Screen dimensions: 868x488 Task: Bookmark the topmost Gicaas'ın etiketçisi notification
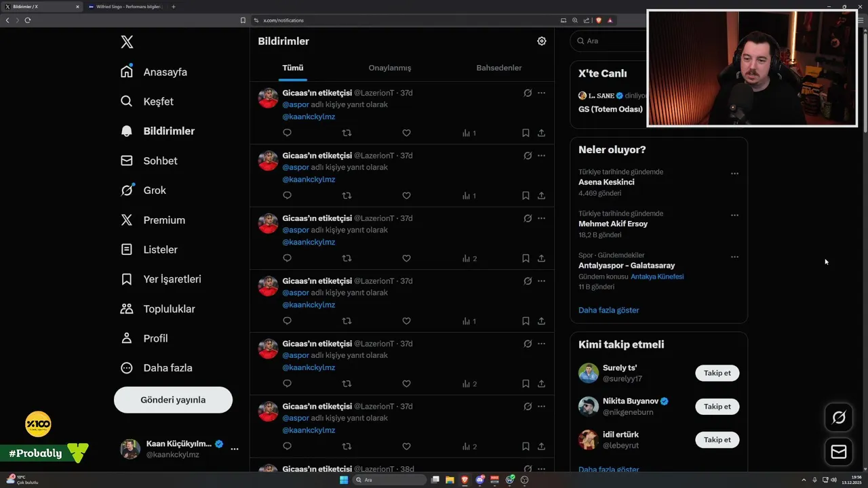(526, 133)
